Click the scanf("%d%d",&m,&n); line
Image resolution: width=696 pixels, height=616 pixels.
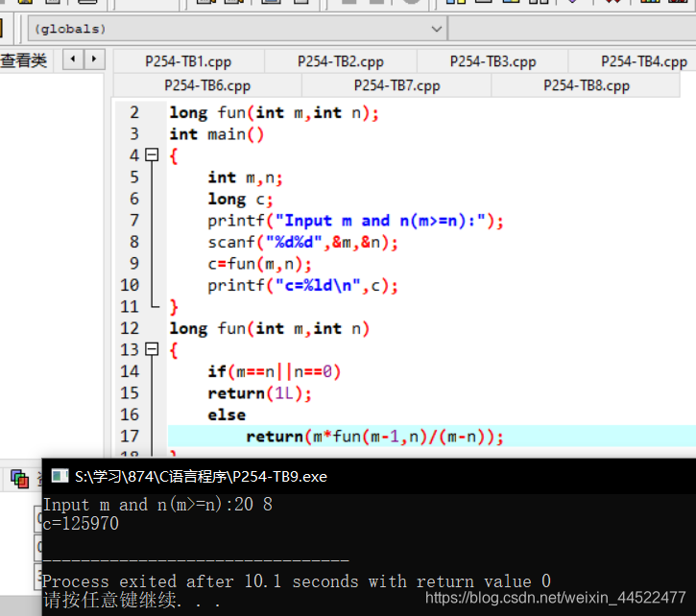[x=302, y=243]
